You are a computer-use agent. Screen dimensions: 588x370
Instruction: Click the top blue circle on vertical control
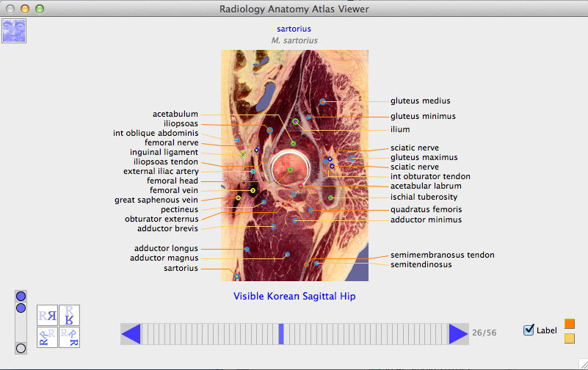click(21, 296)
